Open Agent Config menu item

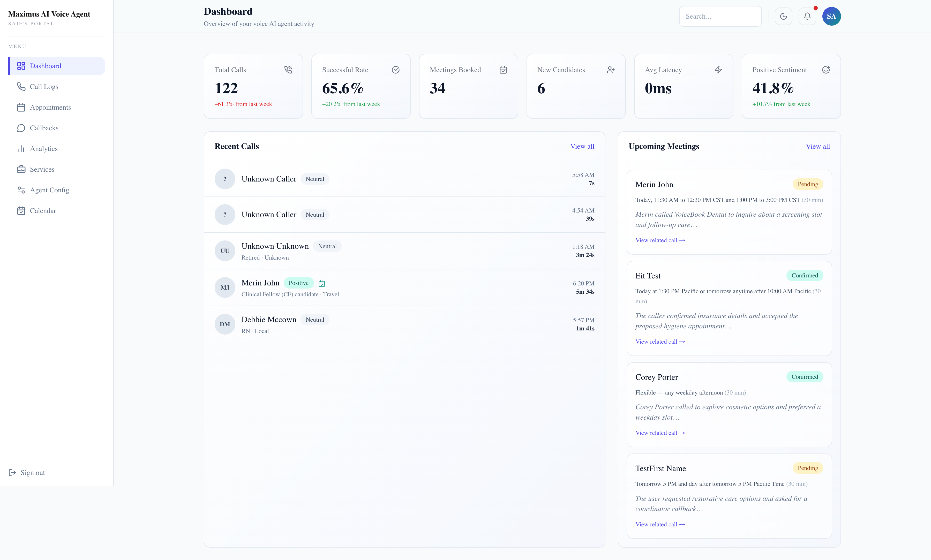pyautogui.click(x=49, y=190)
